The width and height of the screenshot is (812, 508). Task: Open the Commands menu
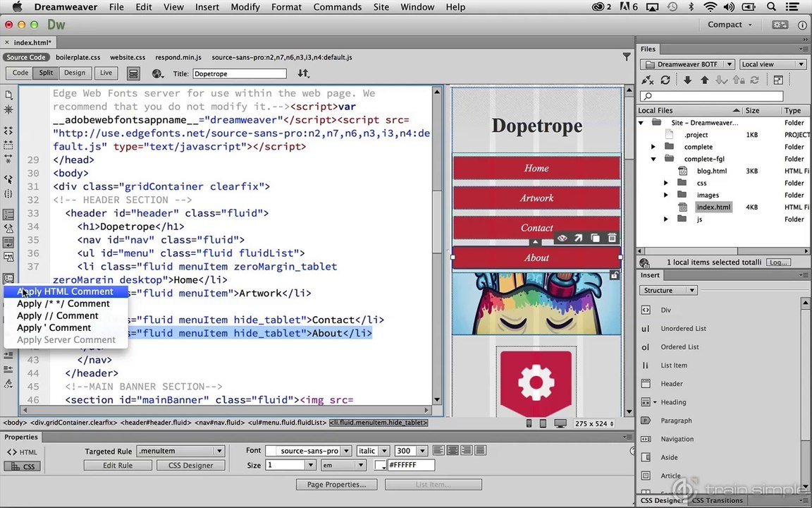pyautogui.click(x=338, y=7)
